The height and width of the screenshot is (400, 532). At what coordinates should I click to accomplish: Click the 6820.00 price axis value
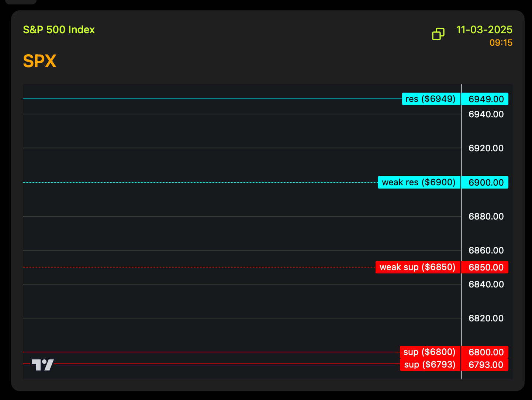click(x=486, y=318)
